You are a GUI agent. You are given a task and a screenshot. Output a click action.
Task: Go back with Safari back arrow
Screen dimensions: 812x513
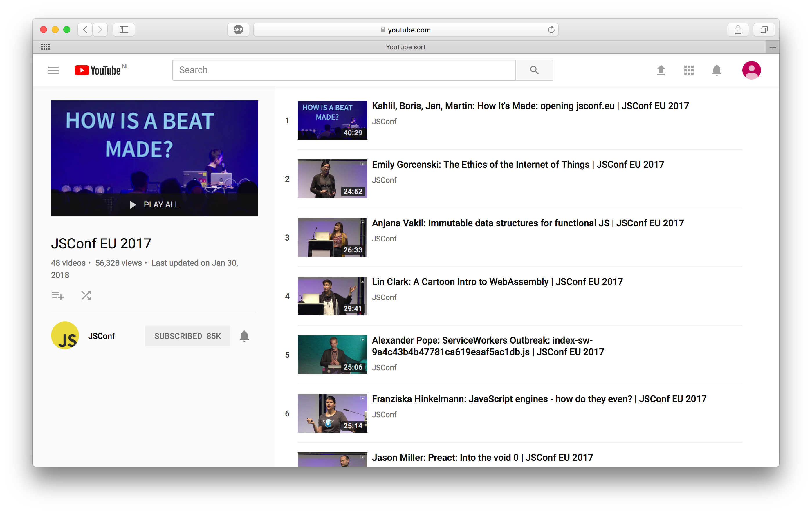[85, 30]
